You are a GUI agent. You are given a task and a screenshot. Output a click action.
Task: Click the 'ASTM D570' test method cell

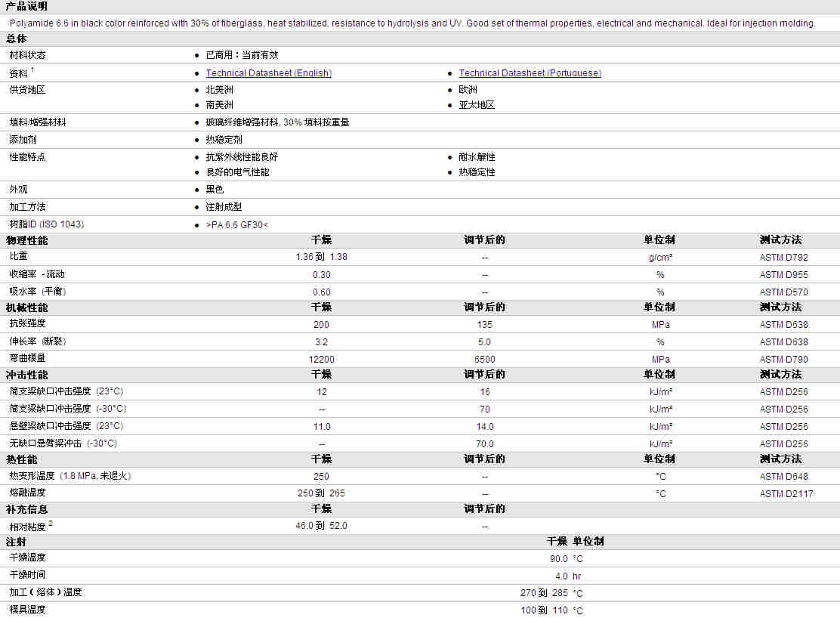pos(784,292)
